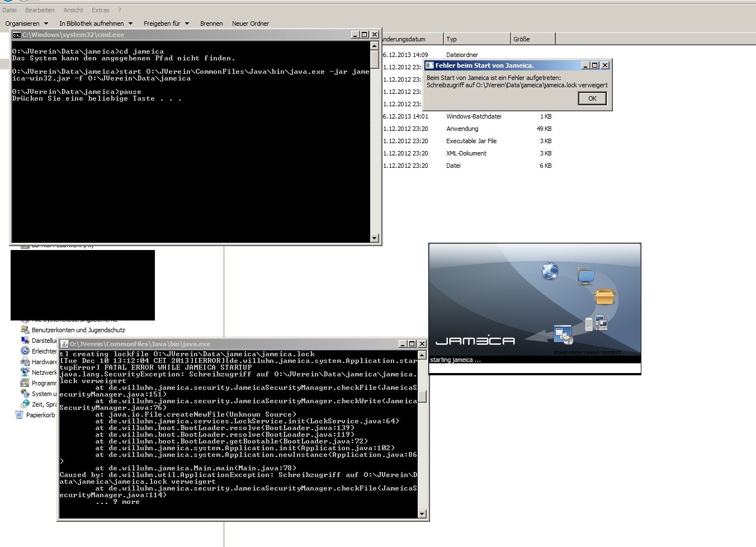Click the Hardware control panel icon
This screenshot has height=547, width=756.
[25, 362]
